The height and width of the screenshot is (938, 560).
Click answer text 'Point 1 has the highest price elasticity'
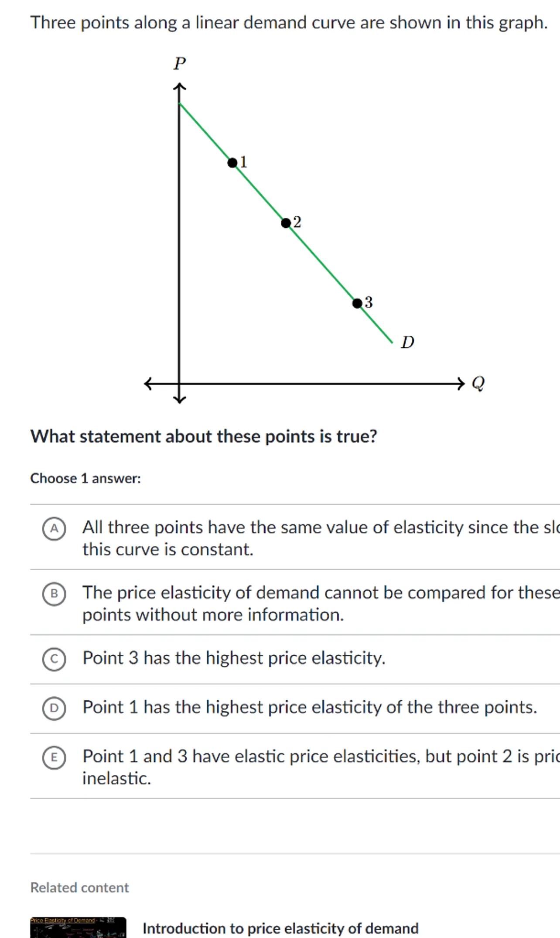309,707
